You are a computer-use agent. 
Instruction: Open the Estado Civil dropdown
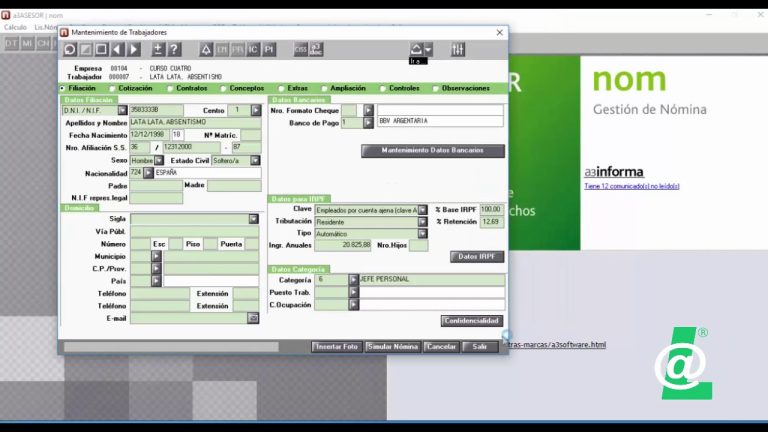click(254, 160)
